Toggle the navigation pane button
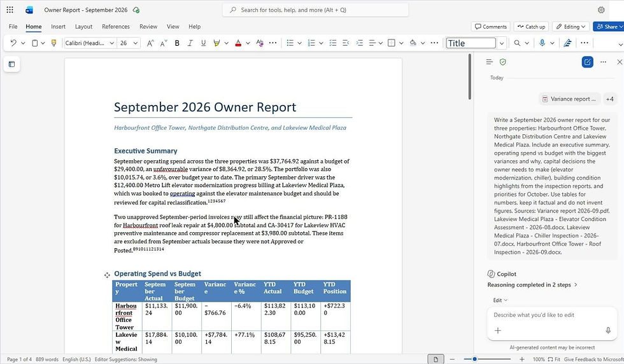 pyautogui.click(x=12, y=64)
